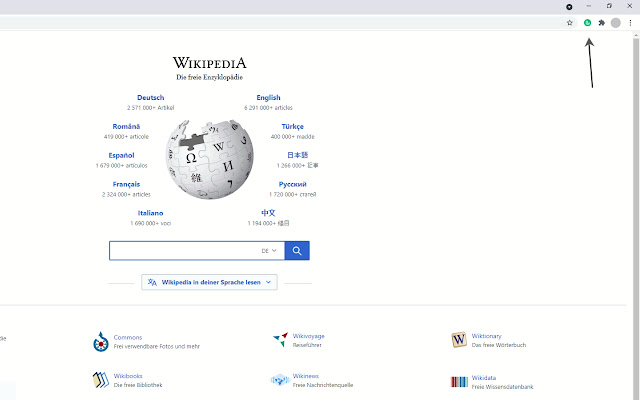Open the Русский Wikipedia link

292,184
